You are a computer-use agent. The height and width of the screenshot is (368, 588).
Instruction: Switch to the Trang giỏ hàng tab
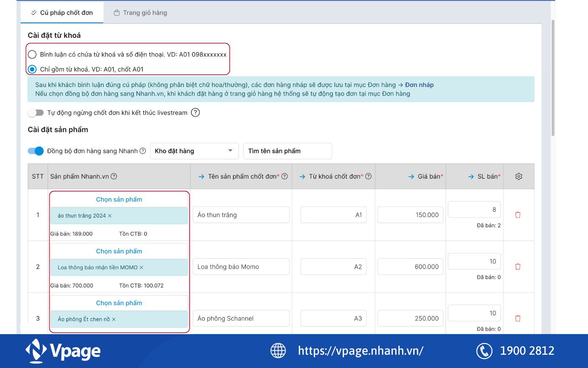(140, 13)
